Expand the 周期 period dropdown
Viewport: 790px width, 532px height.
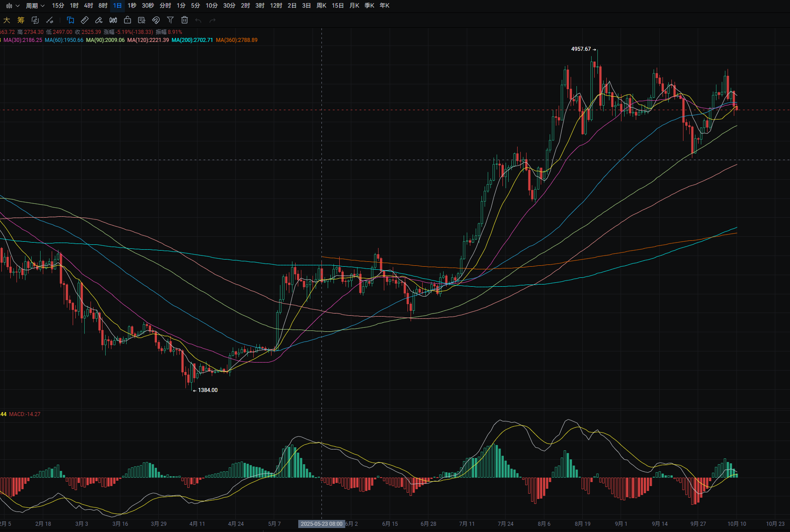click(35, 6)
